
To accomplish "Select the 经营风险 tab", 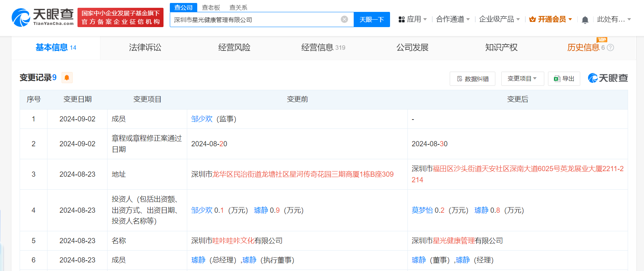I will point(234,48).
